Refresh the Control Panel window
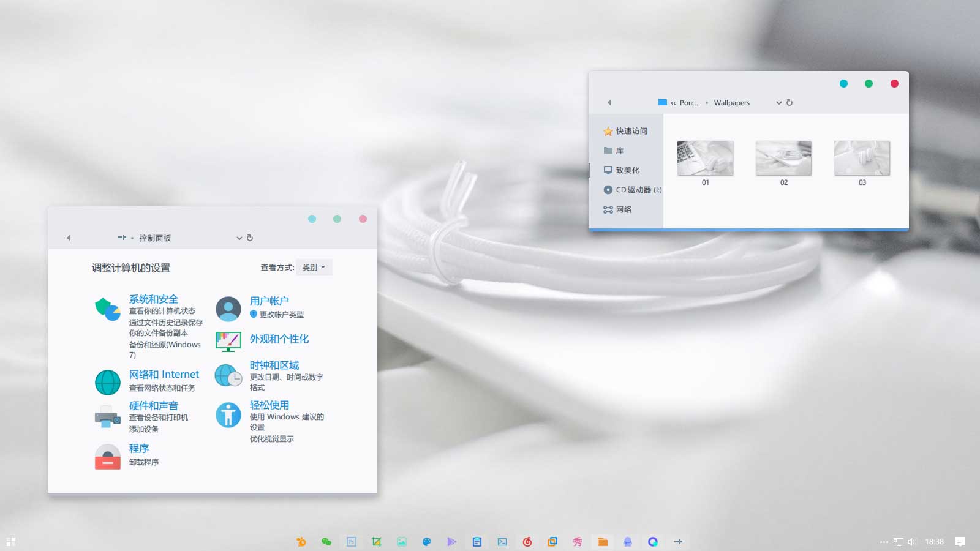Viewport: 980px width, 551px height. (x=250, y=238)
